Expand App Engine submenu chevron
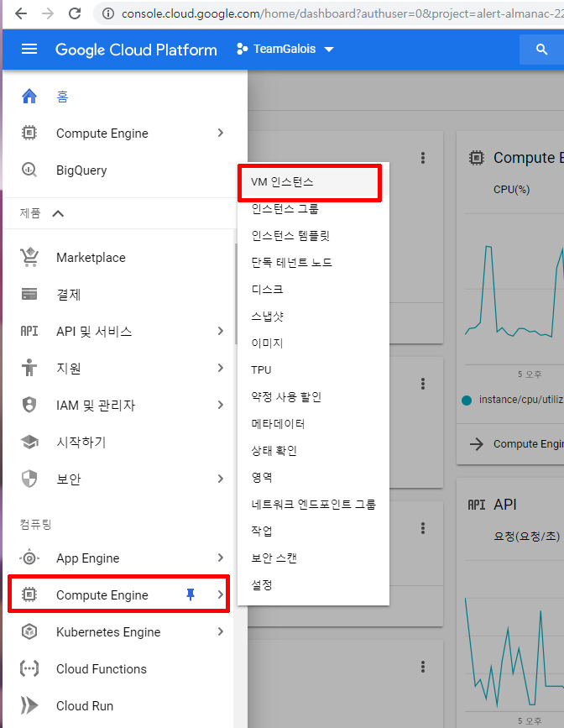The height and width of the screenshot is (728, 564). (x=221, y=558)
